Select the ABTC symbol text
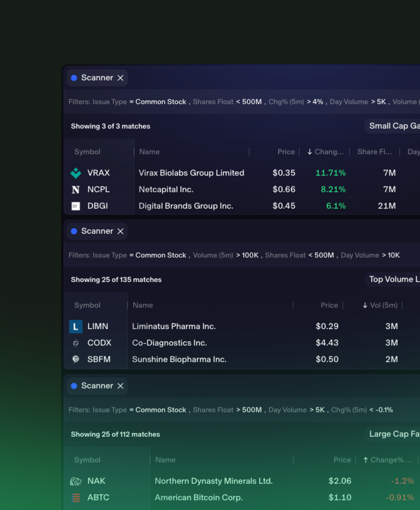Screen dimensions: 420x510 click(98, 497)
